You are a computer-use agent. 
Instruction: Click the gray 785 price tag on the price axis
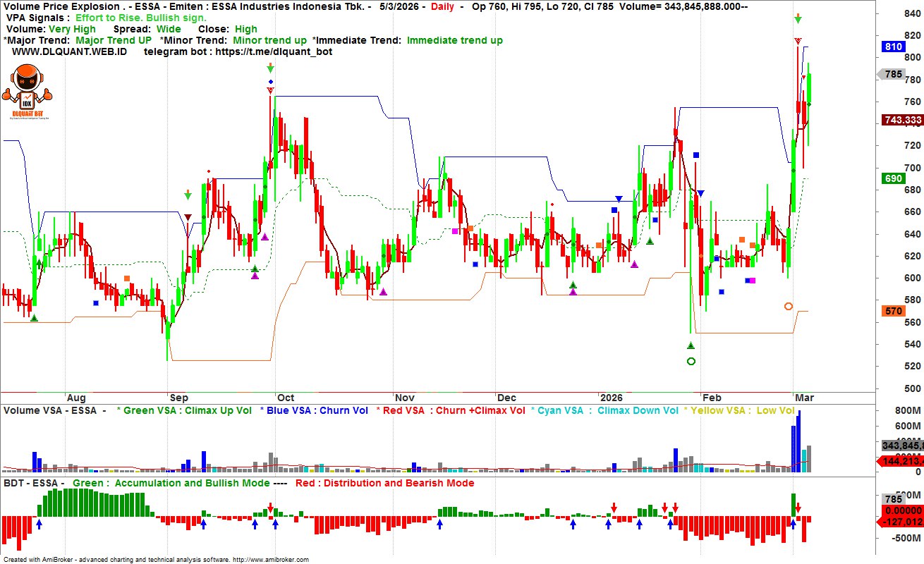[893, 74]
